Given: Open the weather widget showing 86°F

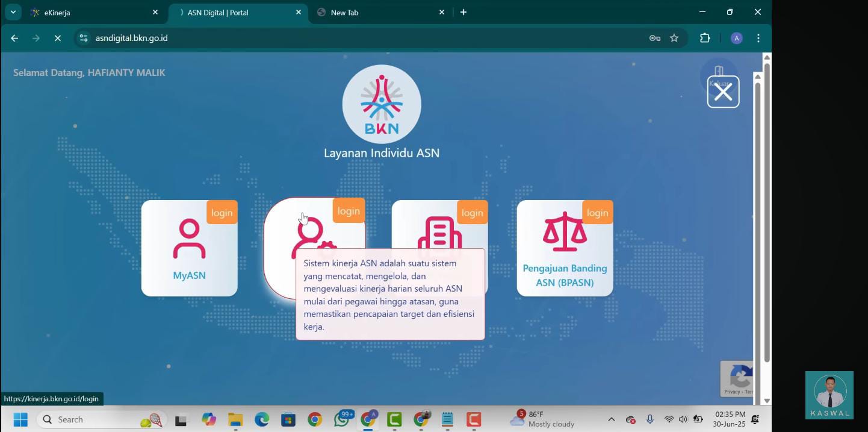Looking at the screenshot, I should tap(542, 419).
